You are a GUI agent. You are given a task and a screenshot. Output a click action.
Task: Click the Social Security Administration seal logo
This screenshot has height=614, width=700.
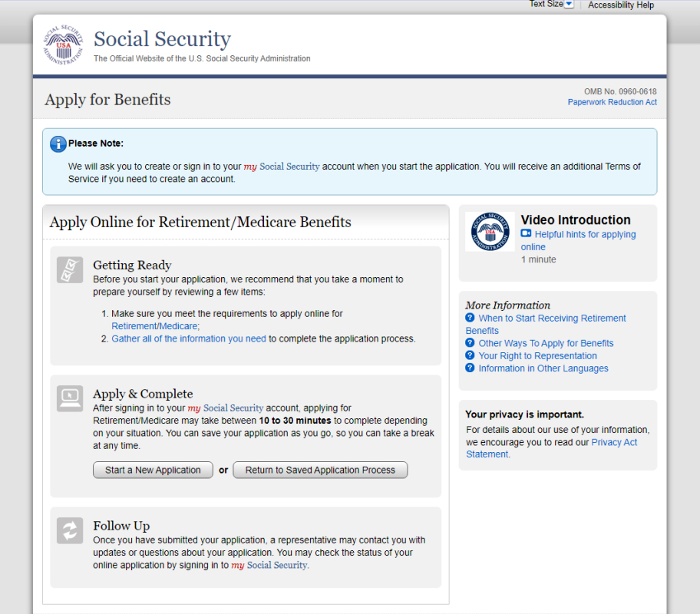pyautogui.click(x=61, y=45)
